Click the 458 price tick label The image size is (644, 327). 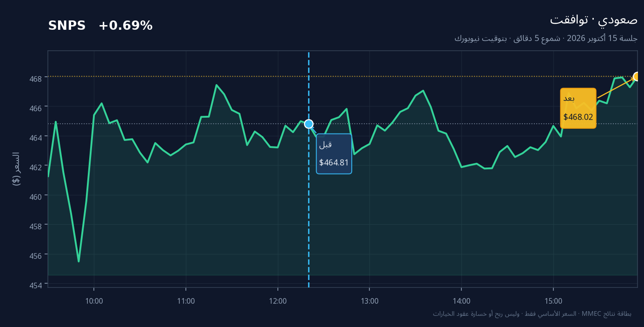36,226
